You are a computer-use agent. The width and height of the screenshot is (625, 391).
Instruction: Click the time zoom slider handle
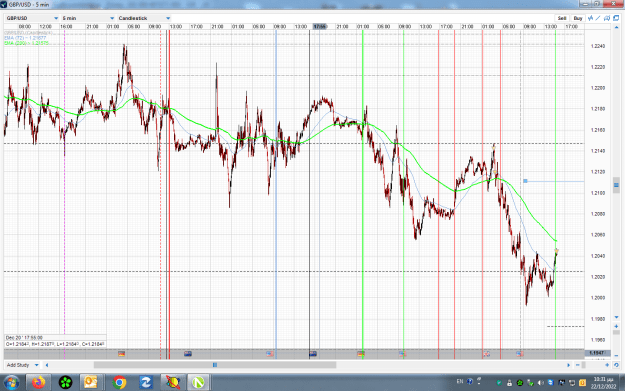click(584, 365)
